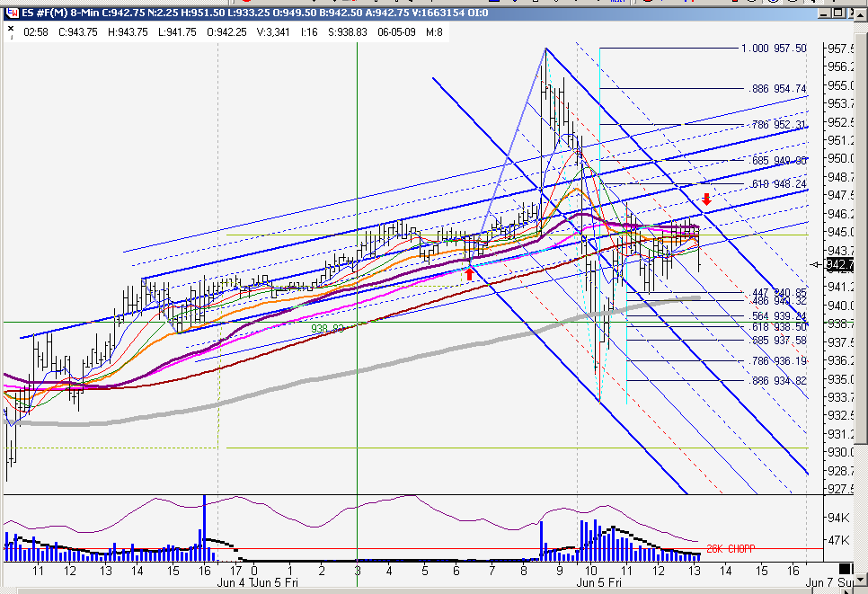The height and width of the screenshot is (594, 868).
Task: Click the .786 936.19 Fibonacci label
Action: point(778,361)
